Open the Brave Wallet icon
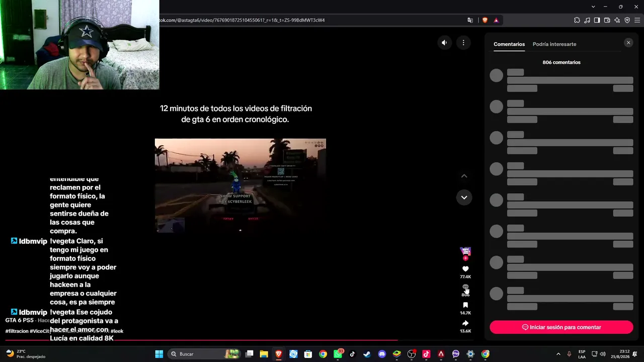 point(607,20)
